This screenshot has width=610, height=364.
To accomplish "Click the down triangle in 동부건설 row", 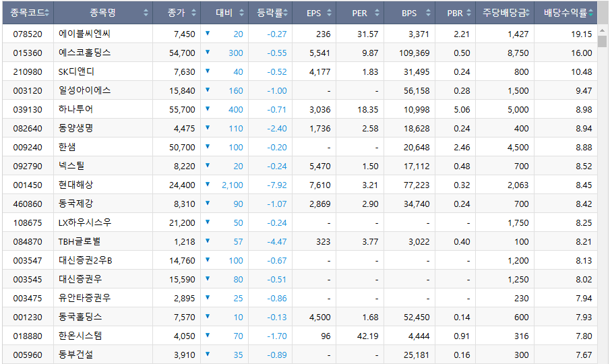I will [208, 354].
